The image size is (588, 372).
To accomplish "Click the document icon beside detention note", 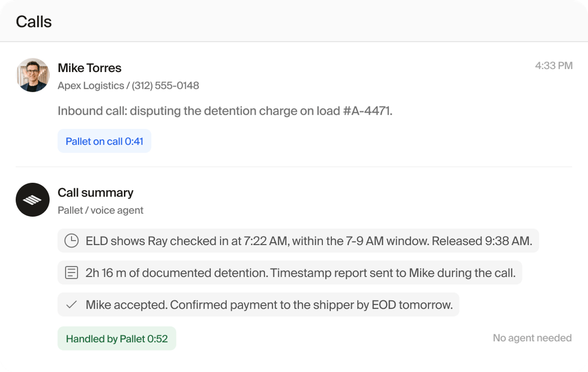I will 72,273.
